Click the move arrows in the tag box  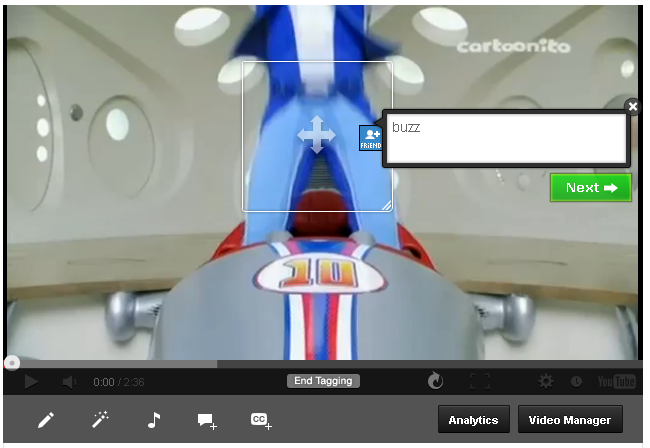[x=316, y=135]
